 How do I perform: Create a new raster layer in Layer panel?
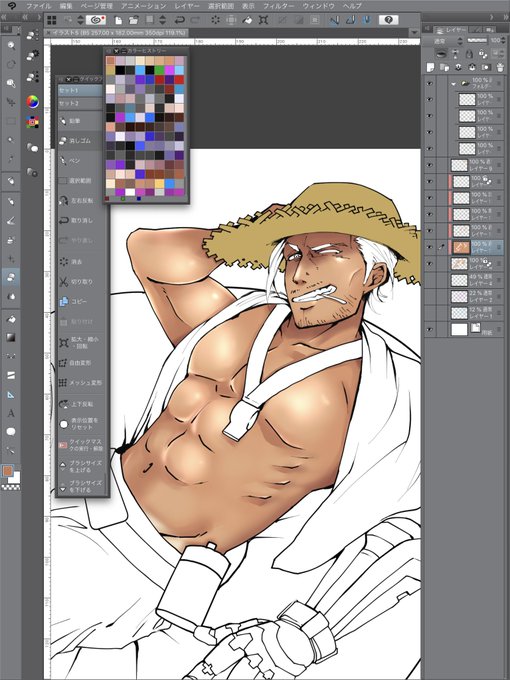click(x=430, y=67)
